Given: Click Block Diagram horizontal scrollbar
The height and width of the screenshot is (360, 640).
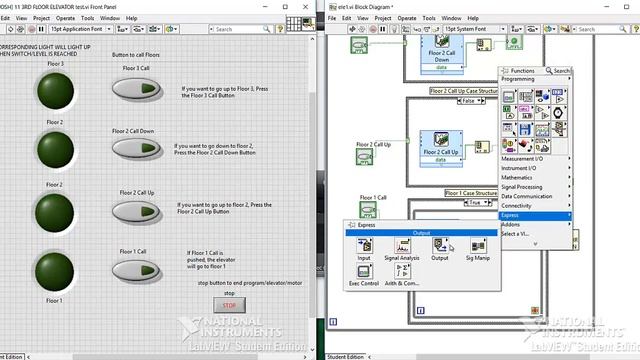Looking at the screenshot, I should pos(504,357).
